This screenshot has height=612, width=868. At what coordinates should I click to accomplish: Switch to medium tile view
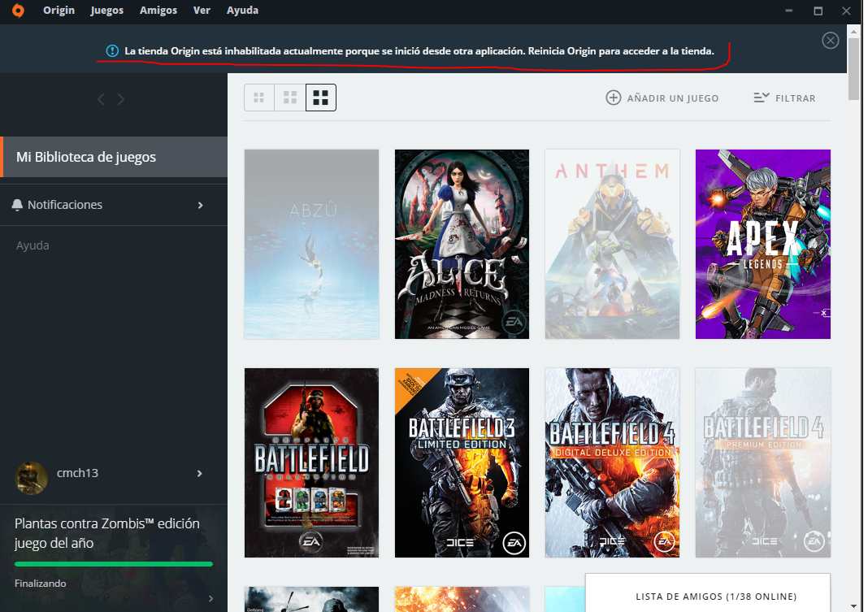tap(290, 98)
